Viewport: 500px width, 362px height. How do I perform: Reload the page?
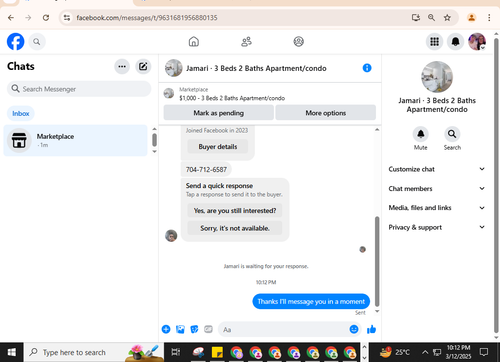46,18
